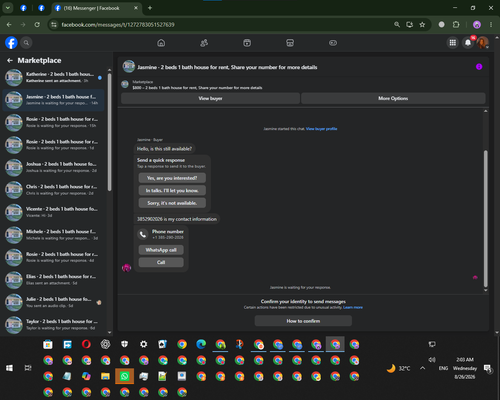
Task: Open WhatsApp from the taskbar
Action: pos(124,376)
